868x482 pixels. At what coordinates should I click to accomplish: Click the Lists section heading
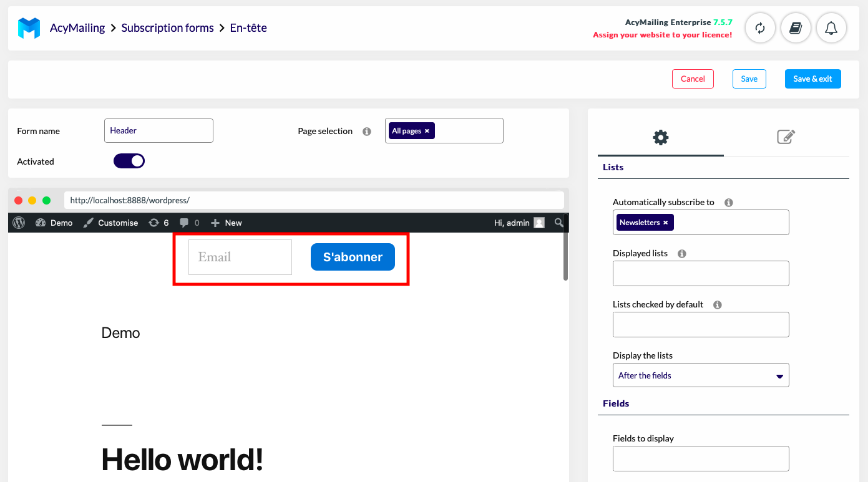pyautogui.click(x=613, y=167)
